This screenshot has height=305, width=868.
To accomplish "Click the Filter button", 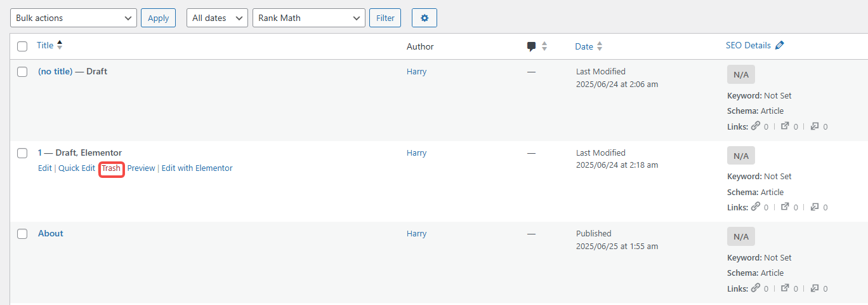I will click(x=385, y=18).
